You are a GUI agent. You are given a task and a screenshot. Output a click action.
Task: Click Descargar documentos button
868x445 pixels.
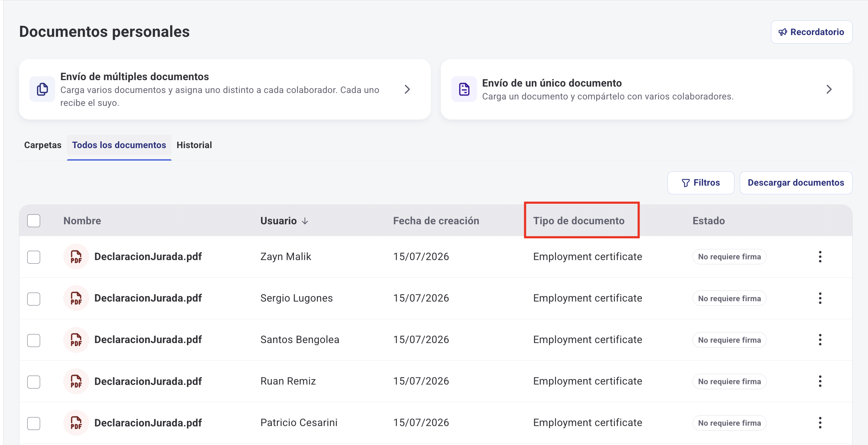tap(796, 183)
